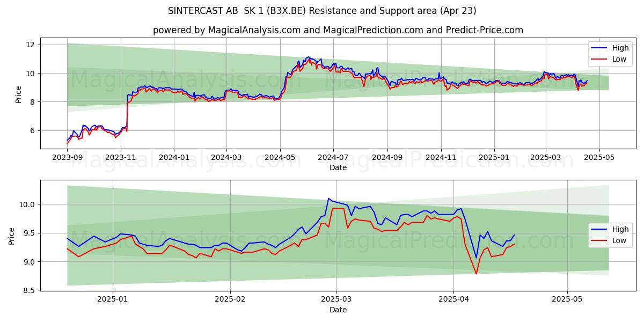Viewport: 644px width, 322px height.
Task: Click the '2024-07' date tick label
Action: (333, 158)
